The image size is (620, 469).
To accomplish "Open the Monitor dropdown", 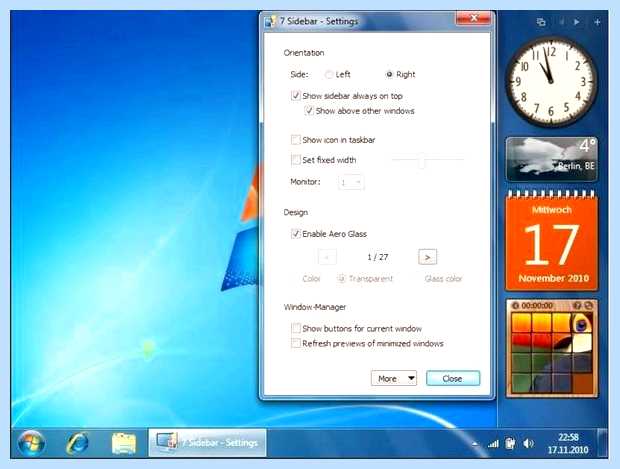I will (x=351, y=182).
